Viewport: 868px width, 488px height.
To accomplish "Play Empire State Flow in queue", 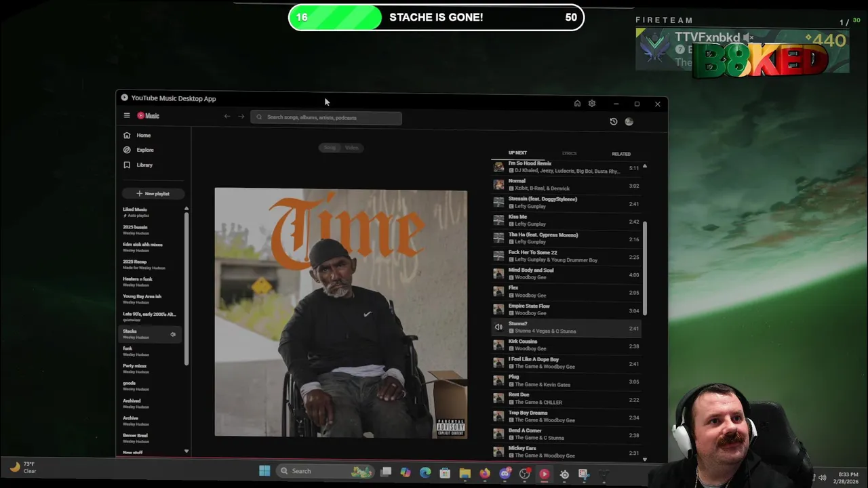I will coord(566,310).
